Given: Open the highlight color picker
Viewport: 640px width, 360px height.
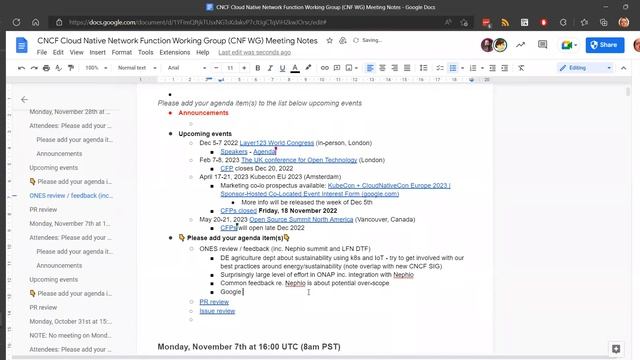Looking at the screenshot, I should (x=308, y=68).
